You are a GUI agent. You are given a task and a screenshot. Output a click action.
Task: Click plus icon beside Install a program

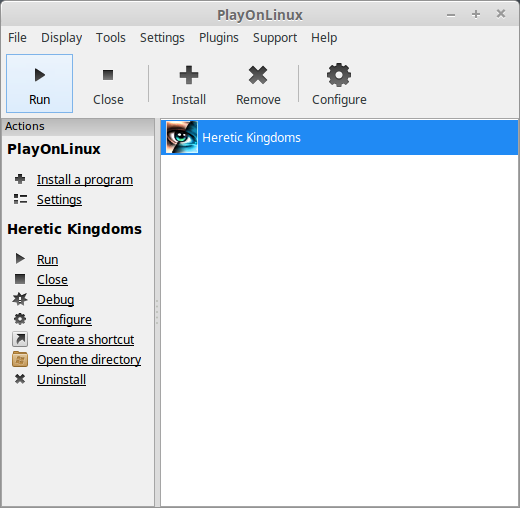pyautogui.click(x=20, y=179)
